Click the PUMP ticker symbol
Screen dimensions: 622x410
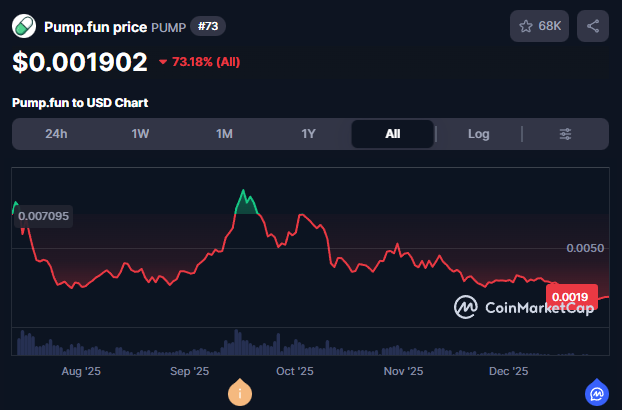(169, 27)
